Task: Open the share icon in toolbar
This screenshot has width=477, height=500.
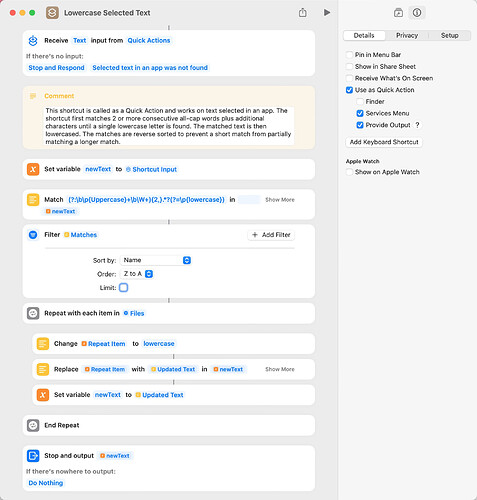Action: pyautogui.click(x=302, y=13)
